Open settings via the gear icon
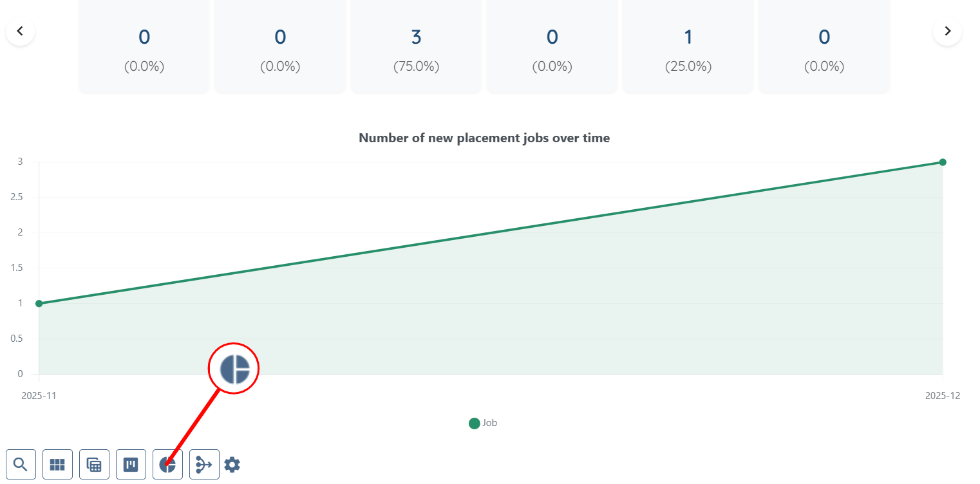This screenshot has width=980, height=484. [x=232, y=464]
